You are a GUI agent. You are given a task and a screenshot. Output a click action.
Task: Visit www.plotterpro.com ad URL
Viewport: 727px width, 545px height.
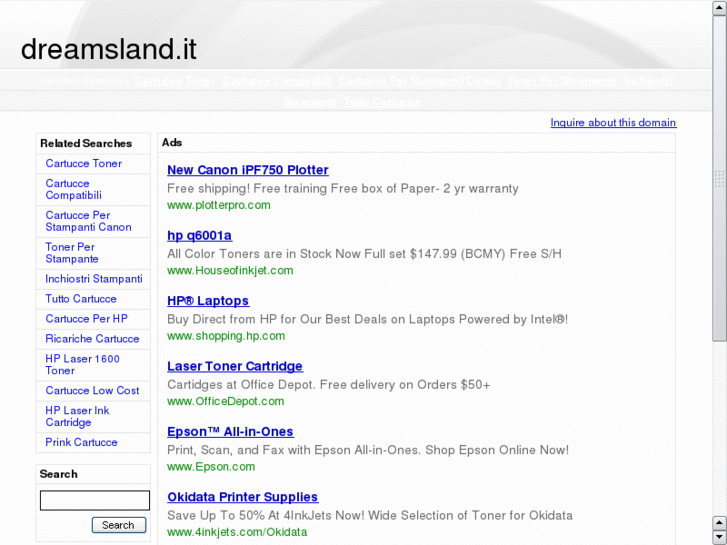218,205
